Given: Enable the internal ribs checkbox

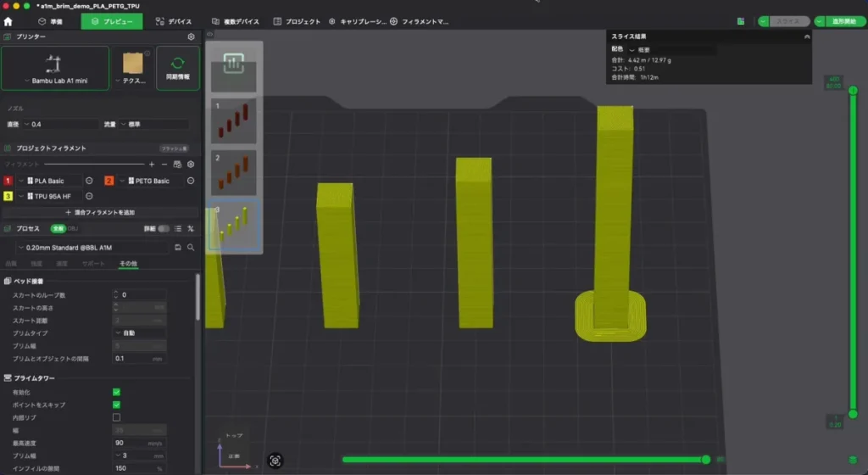Looking at the screenshot, I should pyautogui.click(x=116, y=417).
